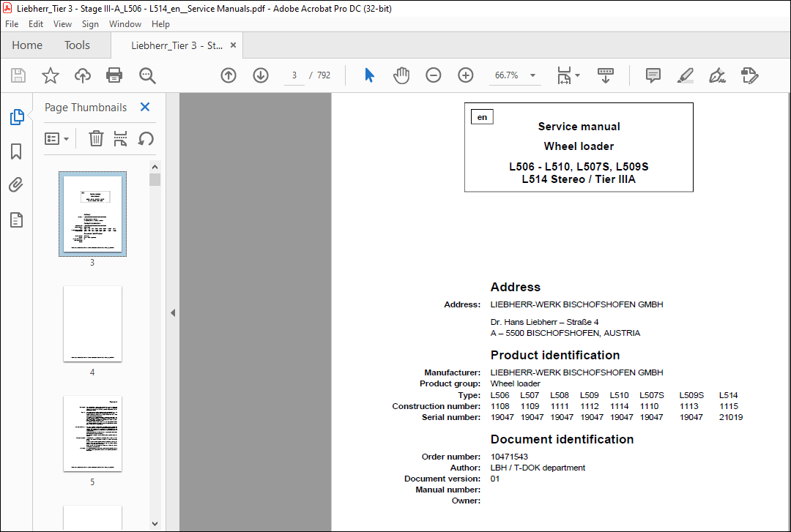The width and height of the screenshot is (791, 532).
Task: Click the construction number 1108
Action: click(500, 406)
